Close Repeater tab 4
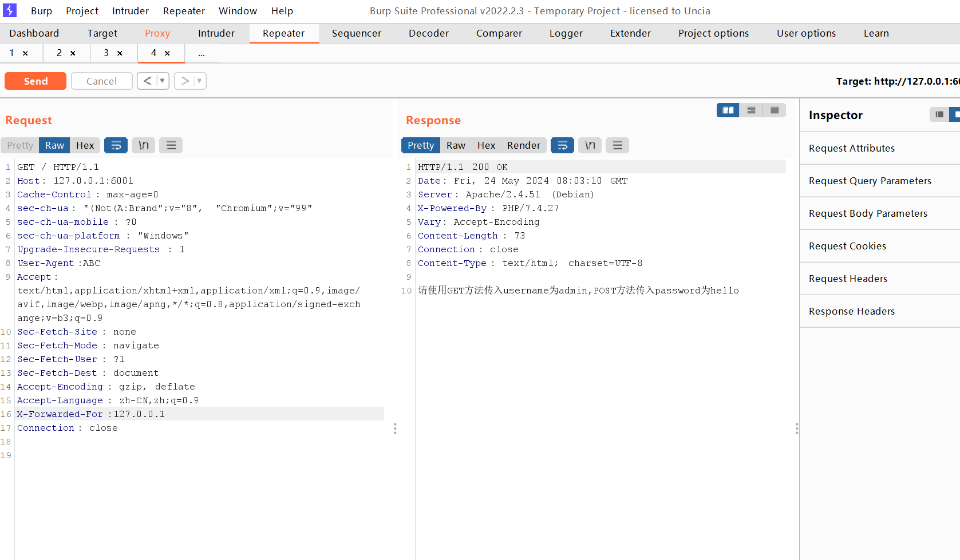 [x=167, y=53]
